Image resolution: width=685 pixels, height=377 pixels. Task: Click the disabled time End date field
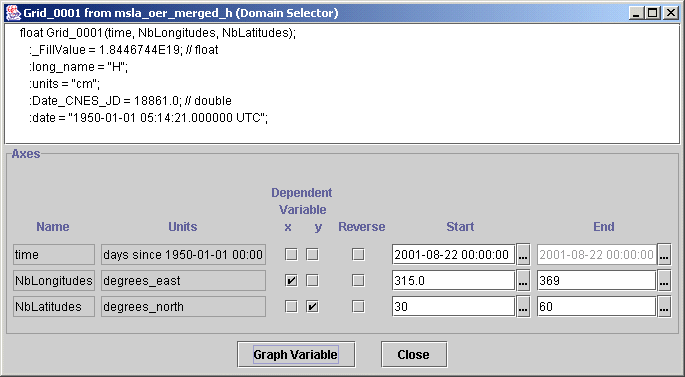(x=596, y=254)
